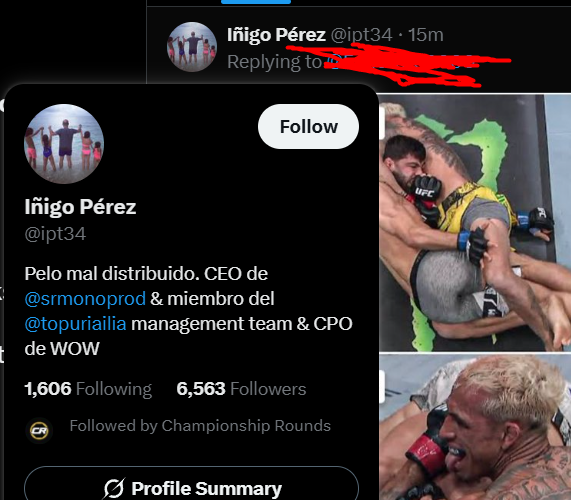
Task: Open the Profile Summary button
Action: point(192,485)
